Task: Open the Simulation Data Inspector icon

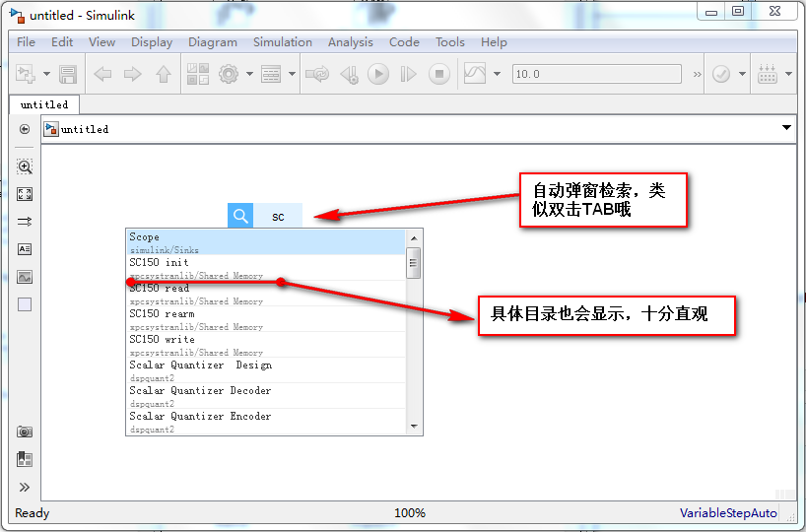Action: coord(475,74)
